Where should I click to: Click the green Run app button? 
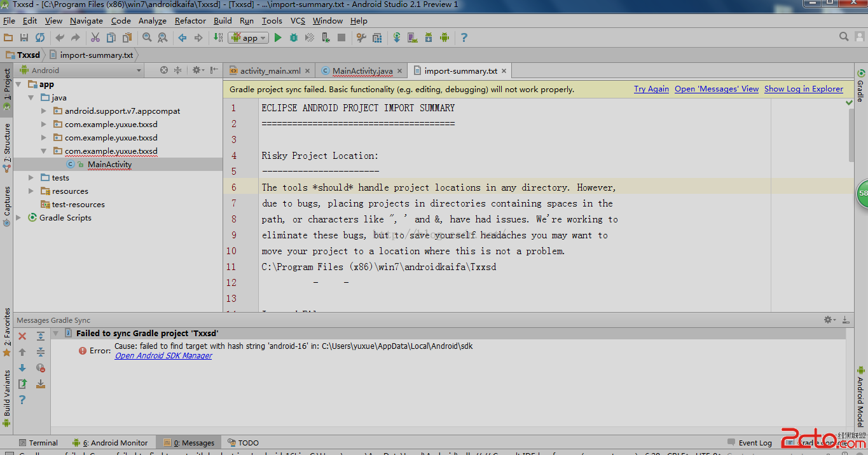[278, 38]
